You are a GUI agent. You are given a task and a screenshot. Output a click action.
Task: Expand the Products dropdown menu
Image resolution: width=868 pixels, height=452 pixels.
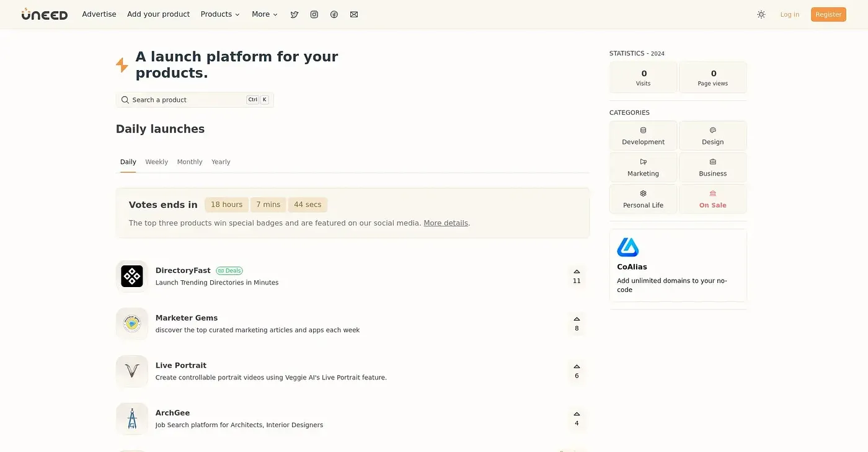(220, 14)
